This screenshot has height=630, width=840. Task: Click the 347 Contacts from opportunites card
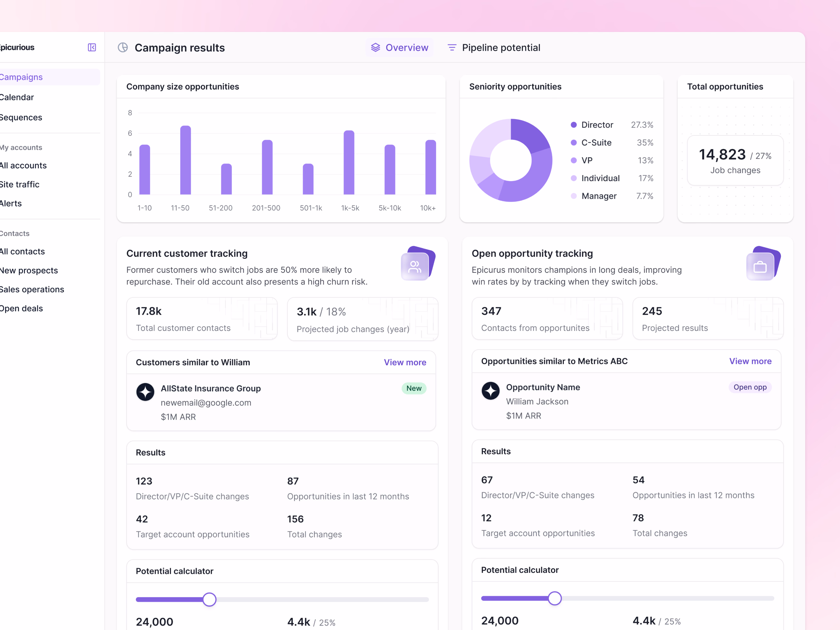tap(547, 319)
